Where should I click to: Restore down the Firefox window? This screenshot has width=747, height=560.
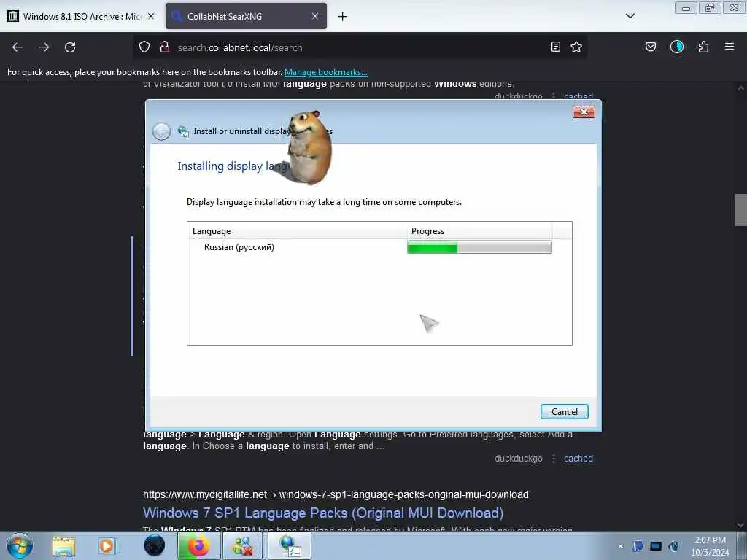tap(710, 8)
